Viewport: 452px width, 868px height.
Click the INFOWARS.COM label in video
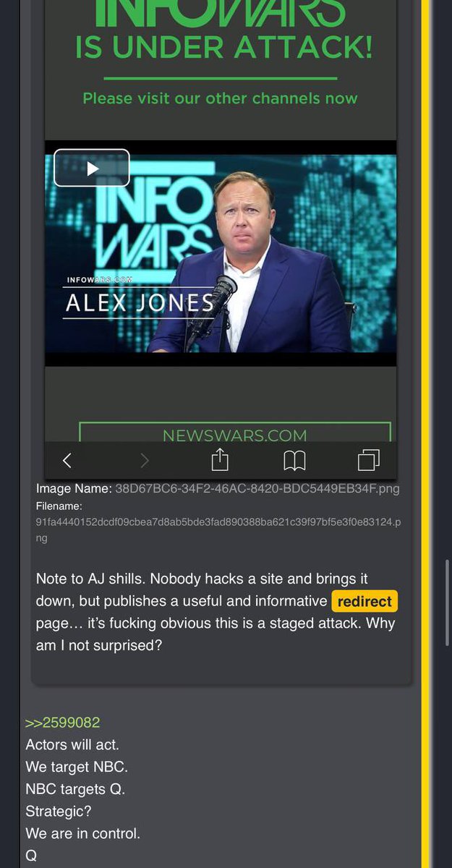[x=99, y=280]
